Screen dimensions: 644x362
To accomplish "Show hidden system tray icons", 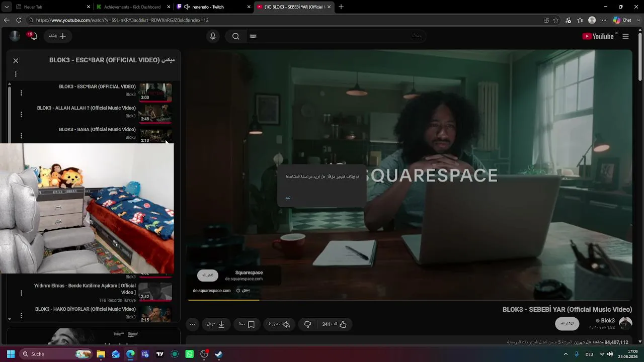I will pyautogui.click(x=566, y=354).
